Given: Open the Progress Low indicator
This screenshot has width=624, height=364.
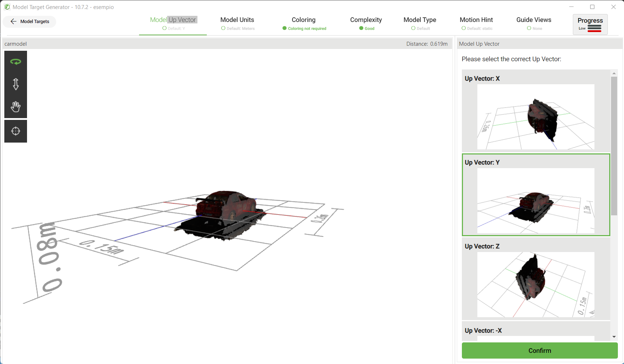Looking at the screenshot, I should (590, 24).
